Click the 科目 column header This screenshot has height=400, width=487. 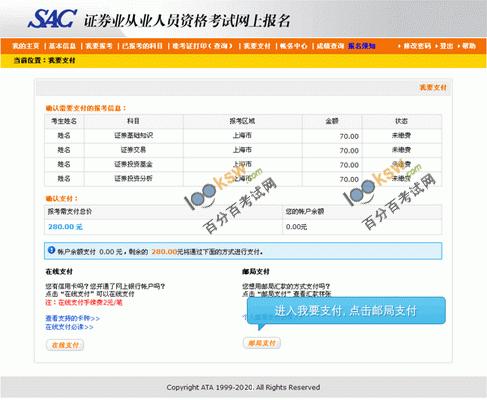[133, 121]
